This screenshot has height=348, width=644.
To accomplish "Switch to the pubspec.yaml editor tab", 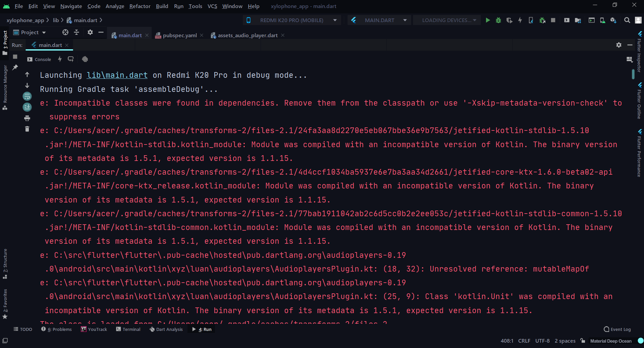I will (x=179, y=36).
